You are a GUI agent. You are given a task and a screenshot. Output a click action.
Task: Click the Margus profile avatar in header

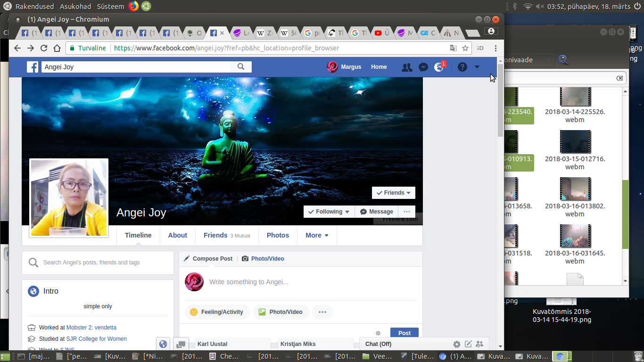[332, 67]
